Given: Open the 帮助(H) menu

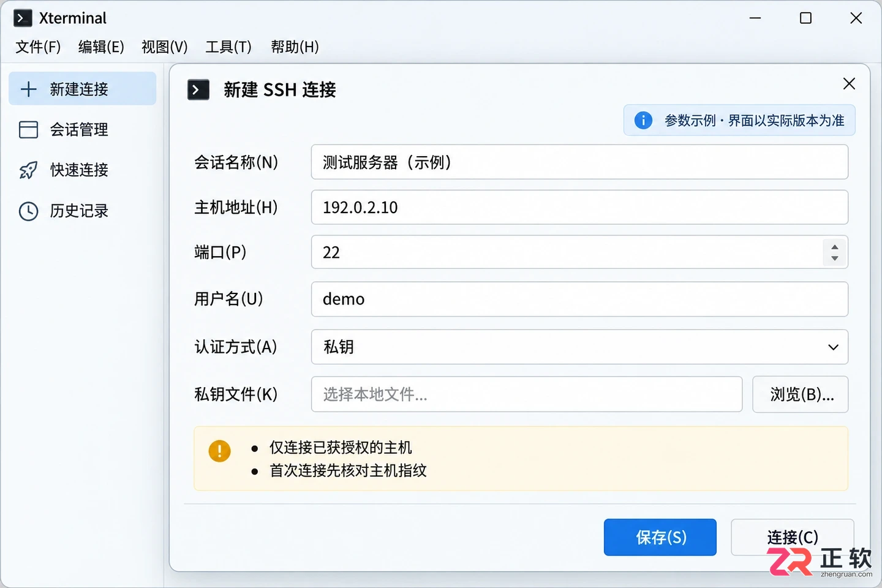Looking at the screenshot, I should point(295,47).
